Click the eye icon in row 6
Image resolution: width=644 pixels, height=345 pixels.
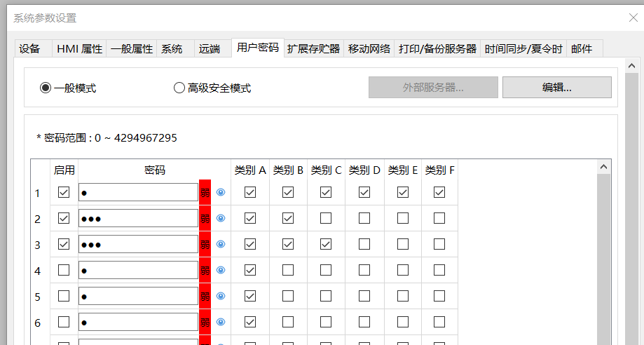click(x=221, y=322)
